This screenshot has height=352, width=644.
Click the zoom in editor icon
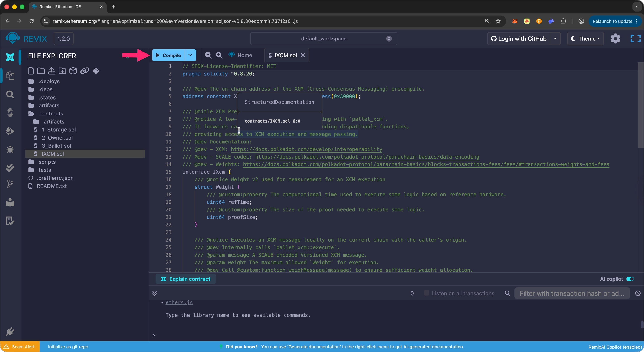point(219,55)
